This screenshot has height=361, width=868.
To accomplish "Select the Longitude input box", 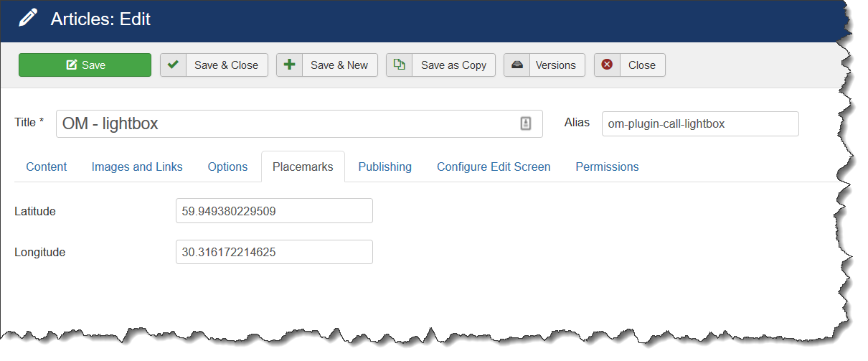I will click(x=274, y=252).
